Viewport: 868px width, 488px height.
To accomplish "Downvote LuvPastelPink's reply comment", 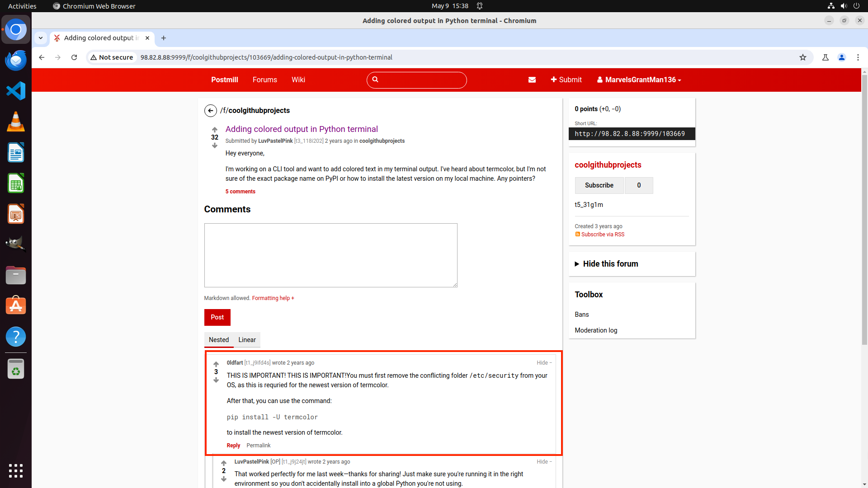I will pos(224,479).
